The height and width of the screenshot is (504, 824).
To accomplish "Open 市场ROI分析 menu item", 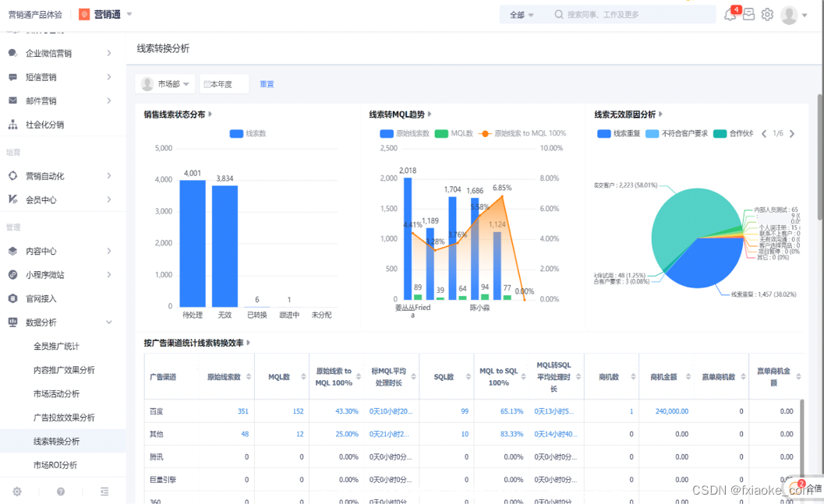I will coord(55,465).
